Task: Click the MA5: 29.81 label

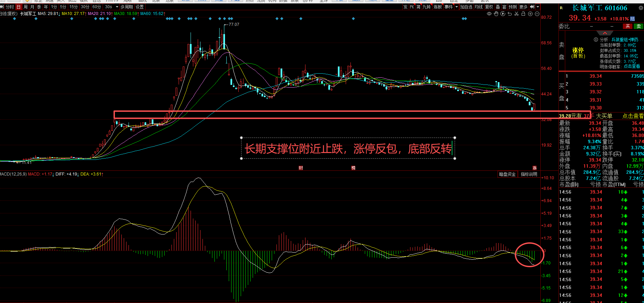Action: tap(49, 14)
